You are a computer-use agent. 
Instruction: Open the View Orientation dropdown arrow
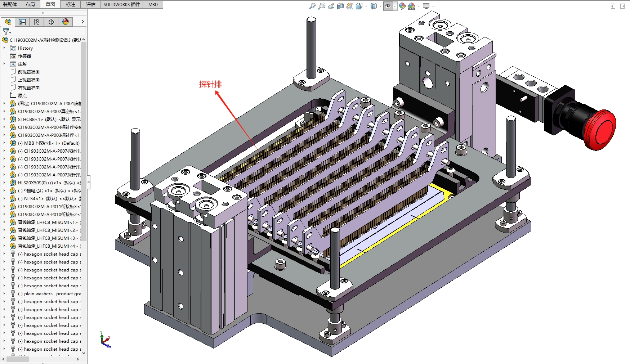366,6
